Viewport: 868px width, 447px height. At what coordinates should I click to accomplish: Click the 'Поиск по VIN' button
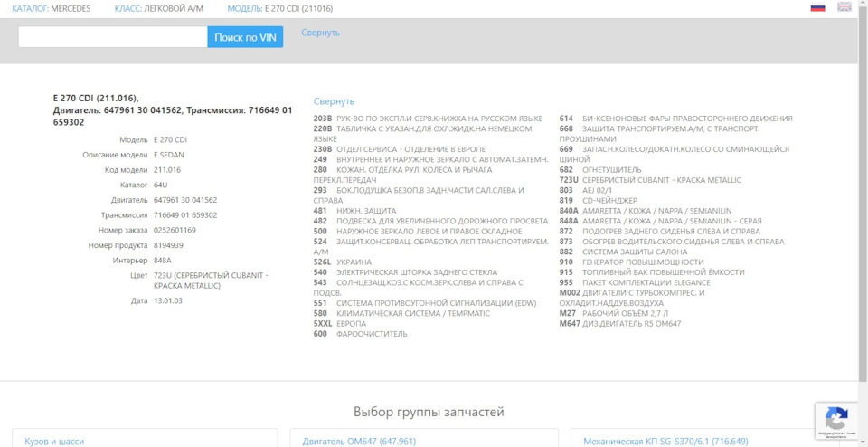245,37
